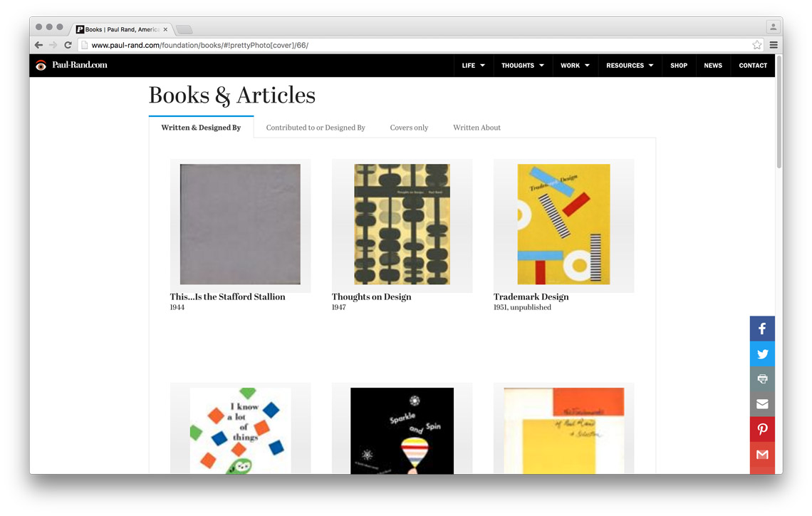
Task: Share page via Facebook icon
Action: click(x=762, y=329)
